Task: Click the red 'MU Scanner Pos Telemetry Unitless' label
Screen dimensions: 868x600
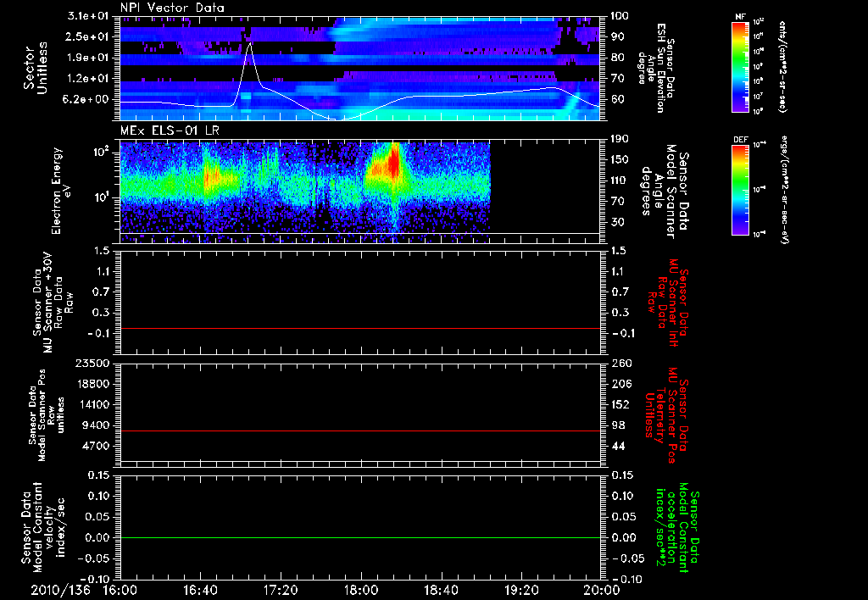Action: [666, 416]
